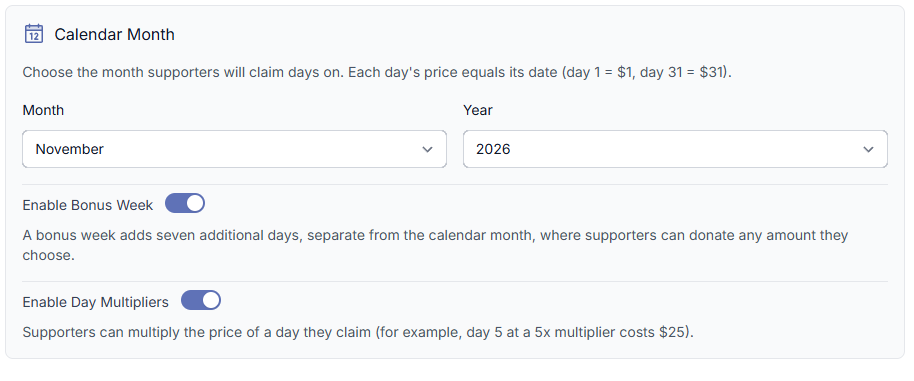This screenshot has width=914, height=381.
Task: Toggle the Enable Bonus Week switch
Action: 185,203
